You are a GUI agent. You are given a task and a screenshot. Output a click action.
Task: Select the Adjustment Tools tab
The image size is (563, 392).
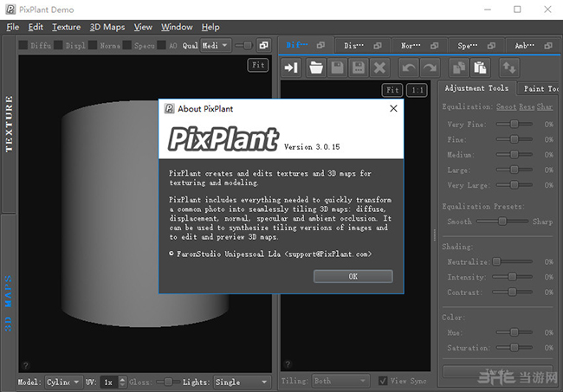click(x=476, y=88)
